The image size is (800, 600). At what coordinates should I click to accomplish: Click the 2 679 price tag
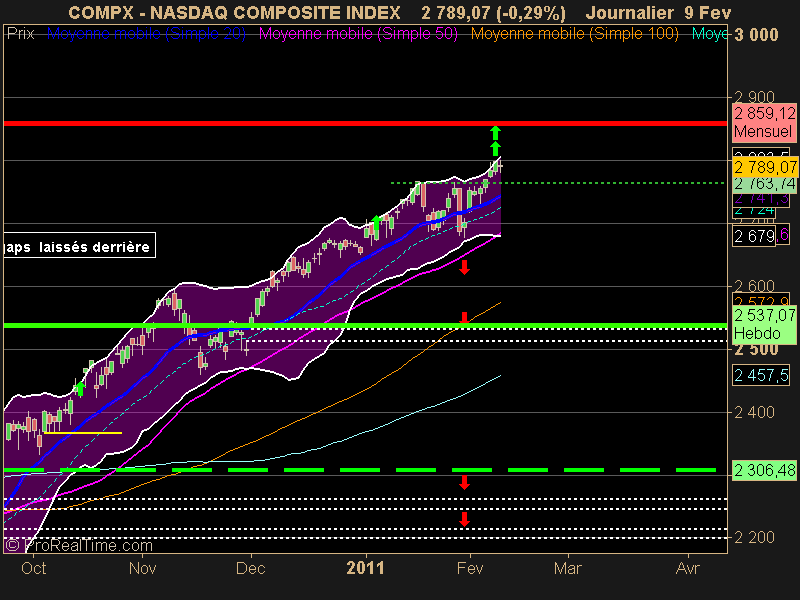pyautogui.click(x=754, y=236)
